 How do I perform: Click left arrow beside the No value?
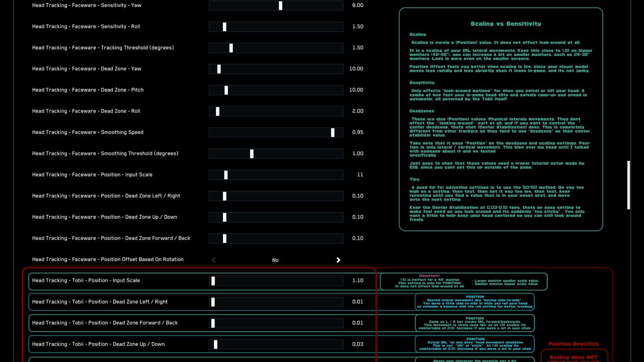[213, 260]
